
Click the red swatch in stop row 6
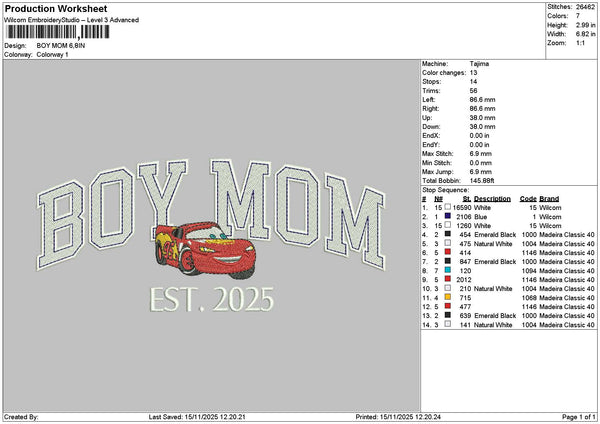pyautogui.click(x=448, y=252)
